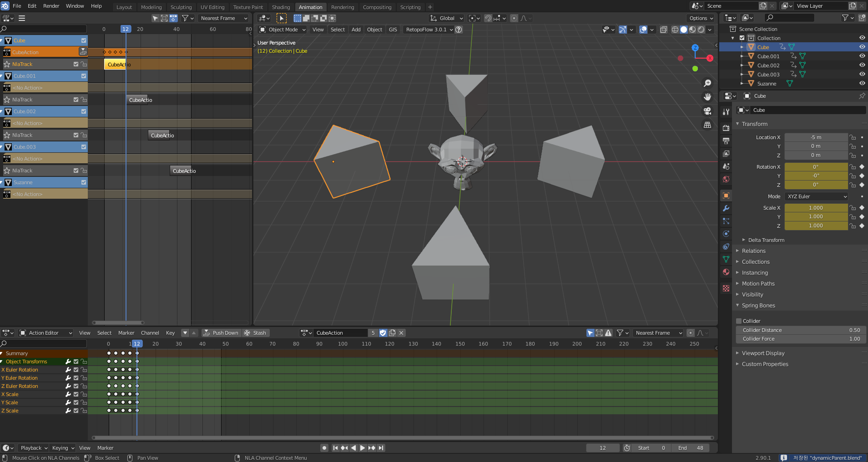Switch orthographic/perspective grid gizmo icon
The height and width of the screenshot is (462, 868).
(x=707, y=125)
